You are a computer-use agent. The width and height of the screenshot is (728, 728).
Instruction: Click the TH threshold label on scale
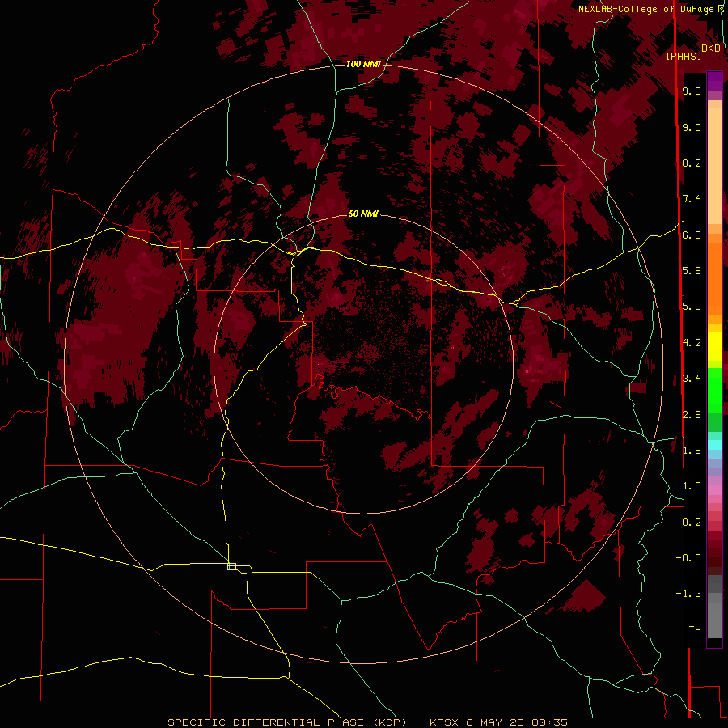tap(695, 630)
